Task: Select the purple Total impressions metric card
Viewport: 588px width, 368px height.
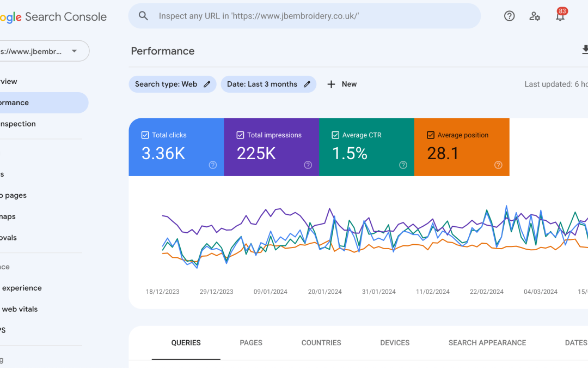Action: pos(272,147)
